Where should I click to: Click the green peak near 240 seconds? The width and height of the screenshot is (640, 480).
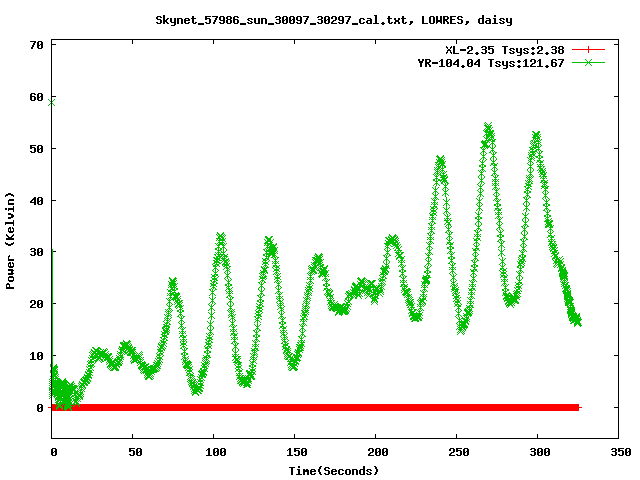(440, 160)
